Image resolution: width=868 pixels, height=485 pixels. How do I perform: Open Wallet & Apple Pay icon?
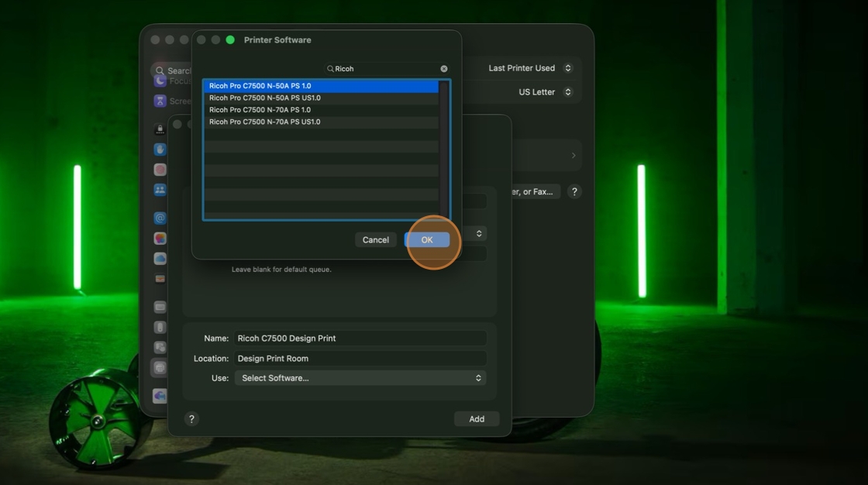(x=160, y=278)
